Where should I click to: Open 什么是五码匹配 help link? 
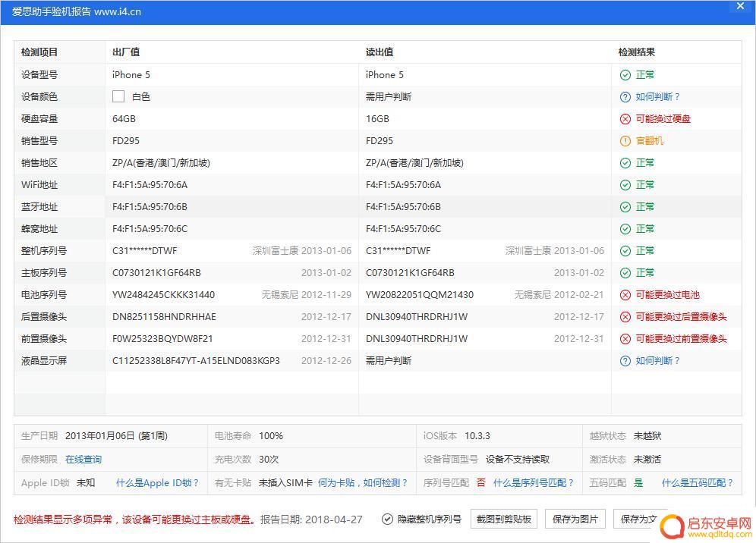point(698,483)
